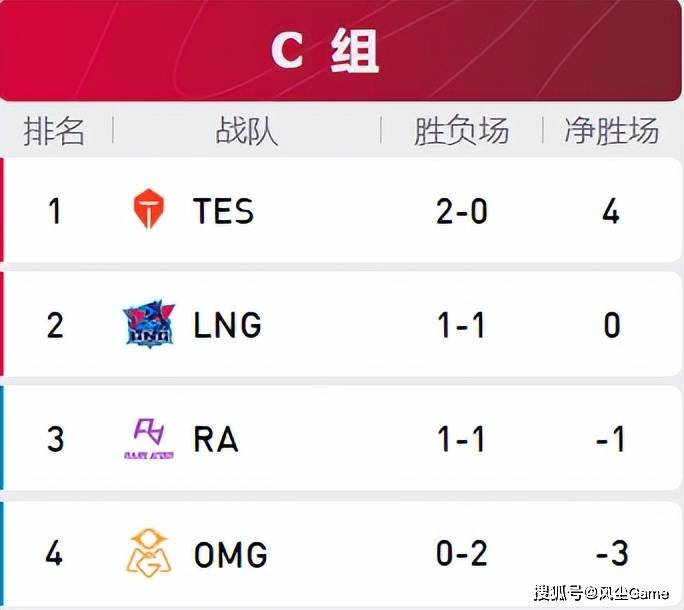The width and height of the screenshot is (684, 610).
Task: Click the 排名 column header
Action: pos(54,130)
